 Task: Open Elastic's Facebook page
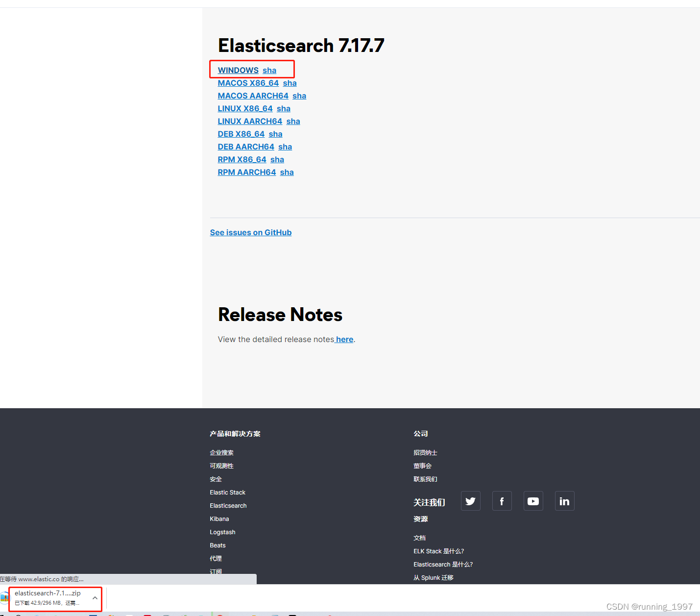tap(502, 501)
